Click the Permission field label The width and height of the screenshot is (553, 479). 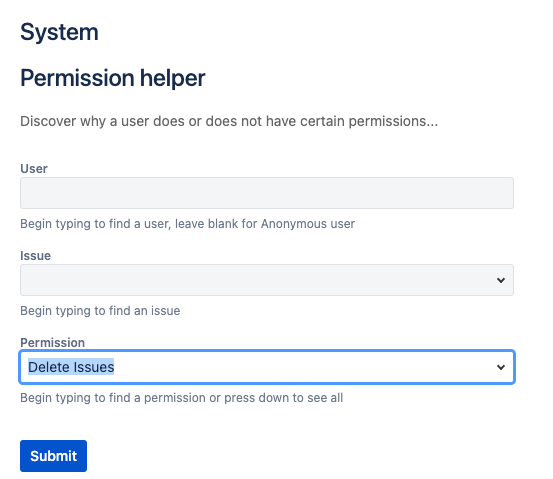point(53,342)
